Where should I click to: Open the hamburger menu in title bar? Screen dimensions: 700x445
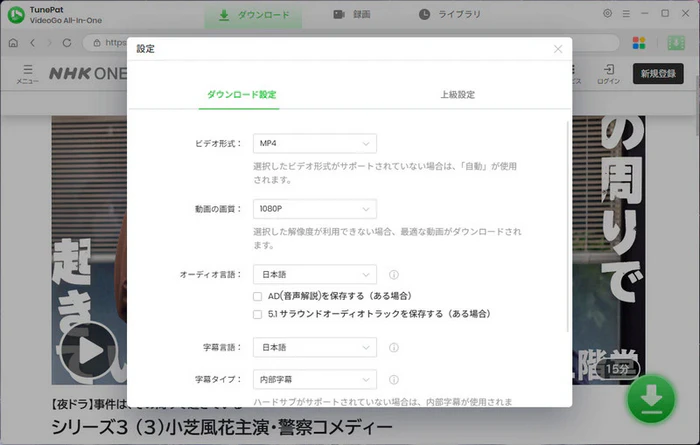(626, 14)
